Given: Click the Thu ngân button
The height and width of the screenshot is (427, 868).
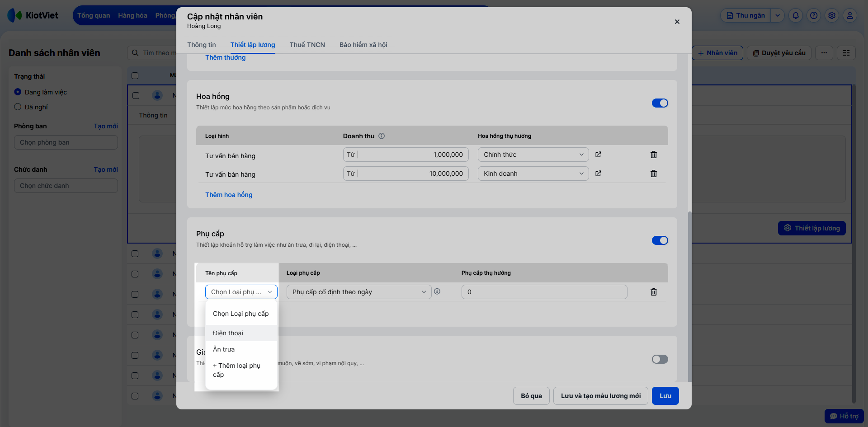Looking at the screenshot, I should pos(746,15).
